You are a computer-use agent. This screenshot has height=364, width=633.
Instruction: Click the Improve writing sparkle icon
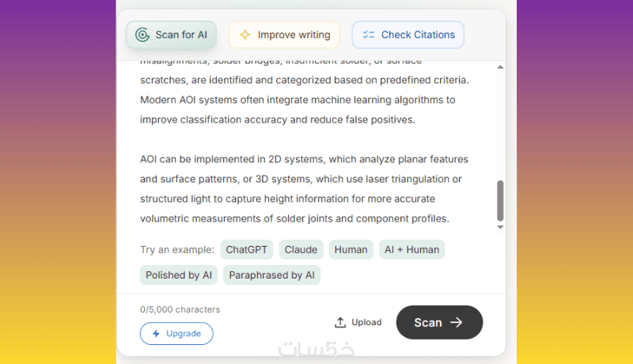tap(244, 35)
